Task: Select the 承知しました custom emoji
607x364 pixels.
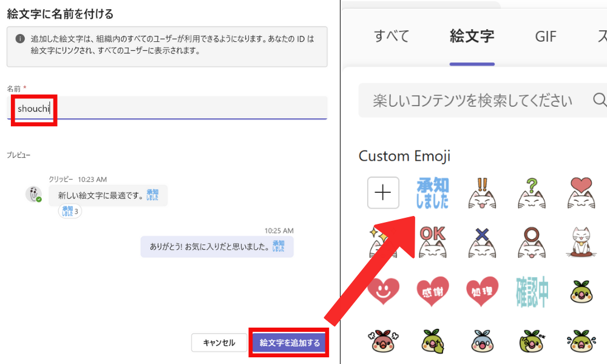Action: pos(432,193)
